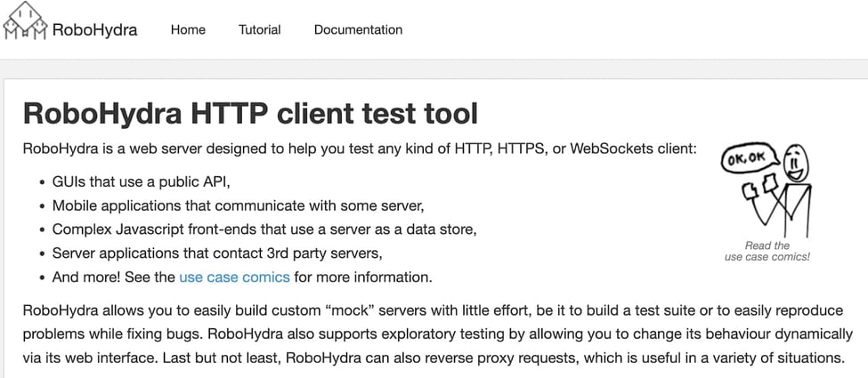This screenshot has width=868, height=378.
Task: Click the "RoboHydra HTTP client test tool" heading
Action: [x=250, y=114]
